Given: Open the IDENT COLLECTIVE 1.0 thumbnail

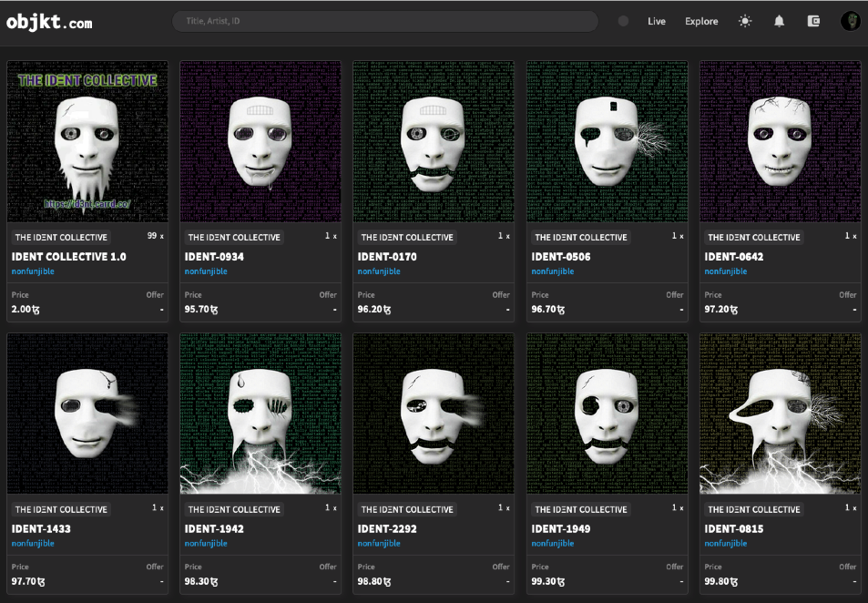Looking at the screenshot, I should 87,141.
